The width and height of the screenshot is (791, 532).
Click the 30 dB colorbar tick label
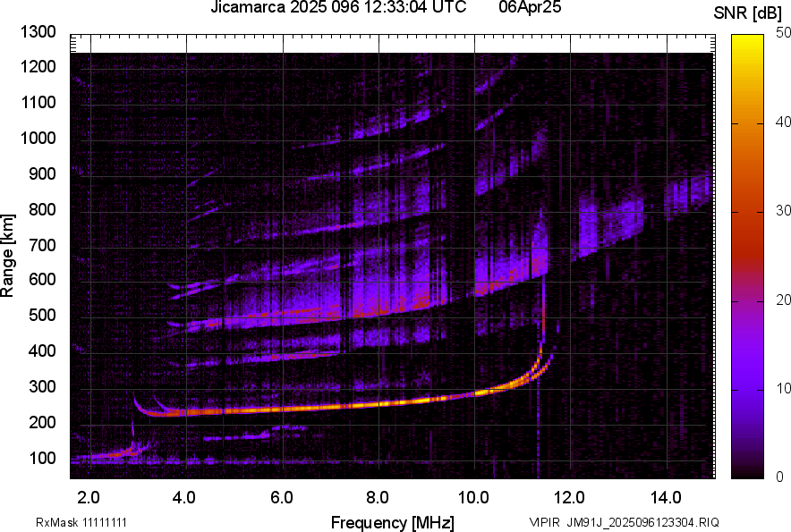coord(784,210)
